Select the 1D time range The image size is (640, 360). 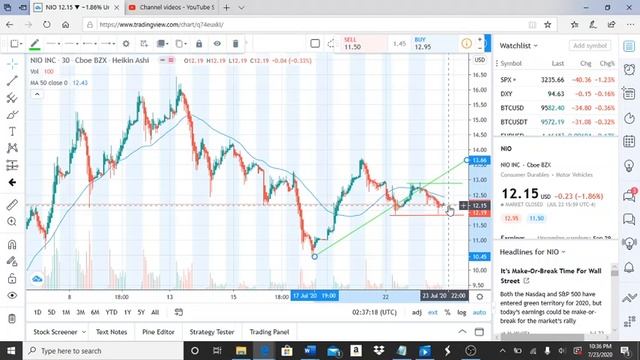point(37,312)
